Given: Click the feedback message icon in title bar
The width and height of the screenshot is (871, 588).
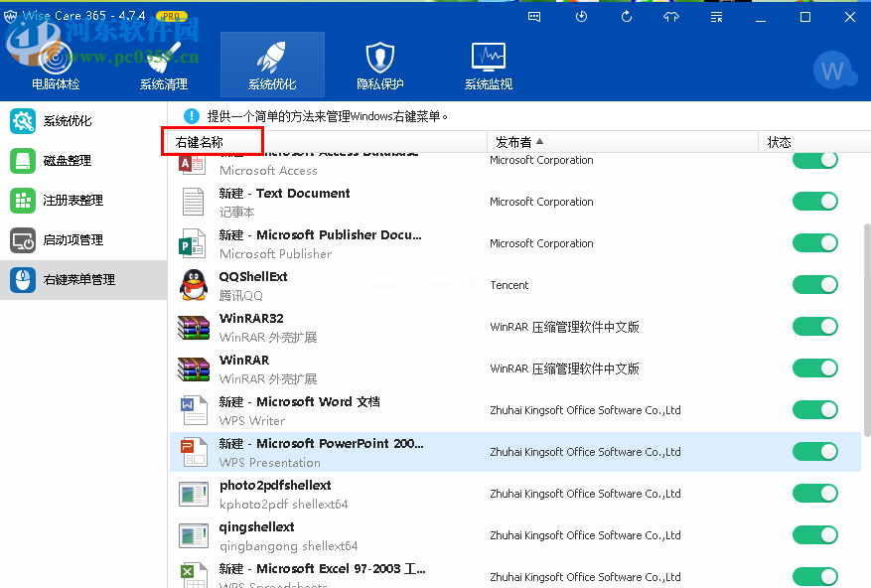Looking at the screenshot, I should [x=534, y=17].
